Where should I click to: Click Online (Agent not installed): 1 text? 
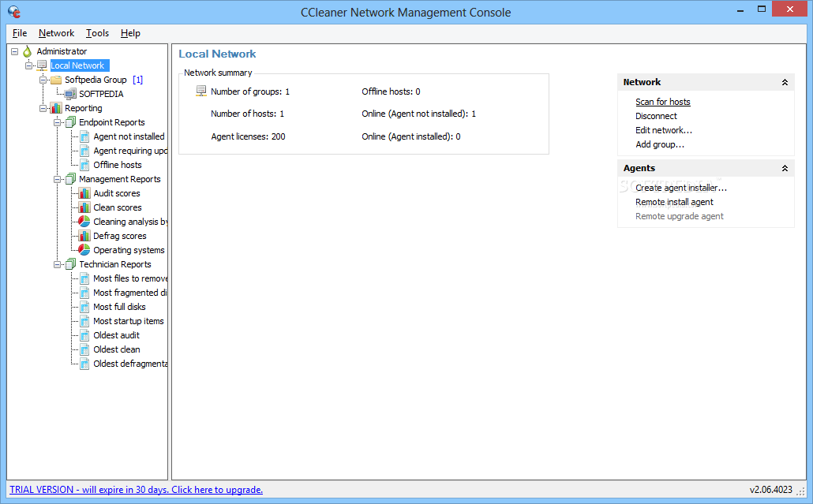coord(418,114)
